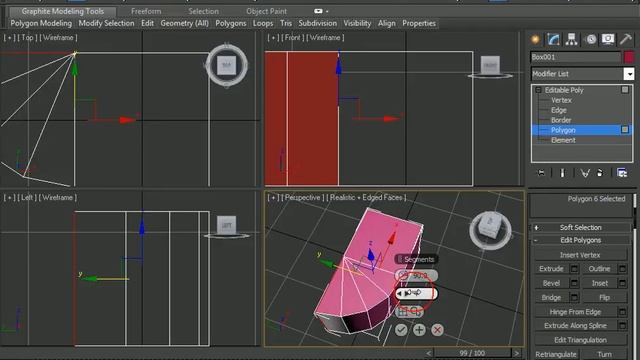Collapse Editable Poly tree node
Screen dimensions: 640x360
click(538, 90)
